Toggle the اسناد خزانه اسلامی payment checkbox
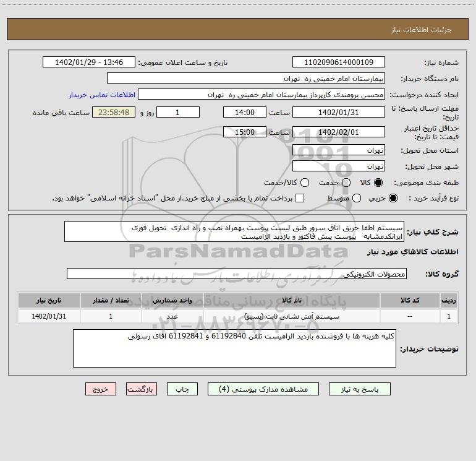This screenshot has height=461, width=476. 300,198
